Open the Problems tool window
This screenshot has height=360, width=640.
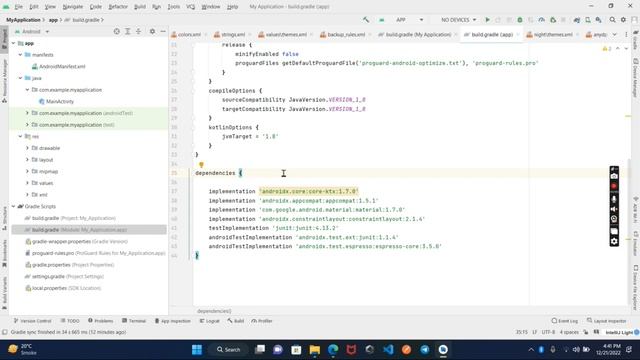tap(100, 321)
